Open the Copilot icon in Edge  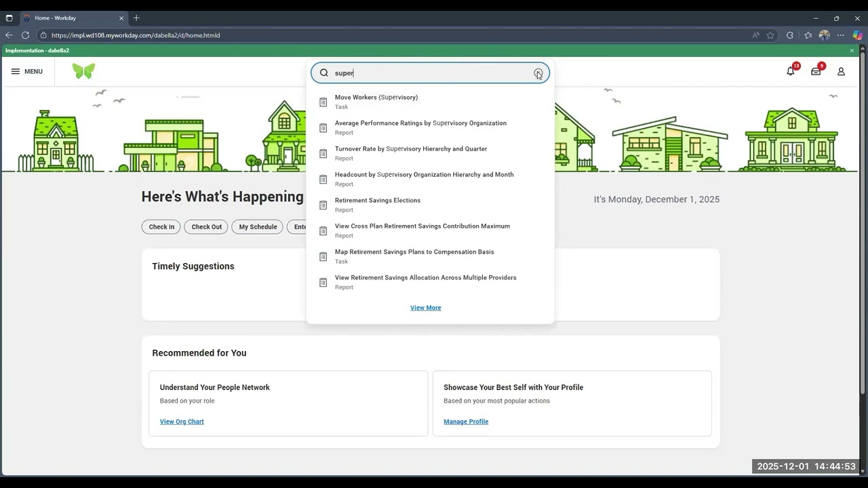point(858,35)
